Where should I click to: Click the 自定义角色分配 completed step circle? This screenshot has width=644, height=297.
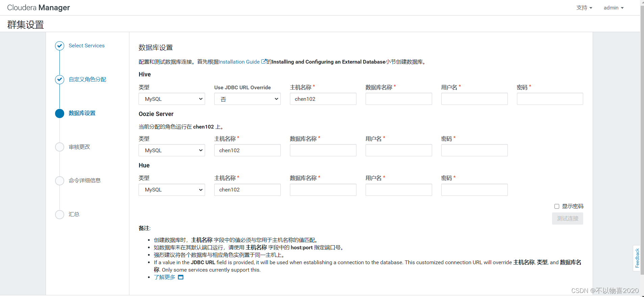(59, 79)
